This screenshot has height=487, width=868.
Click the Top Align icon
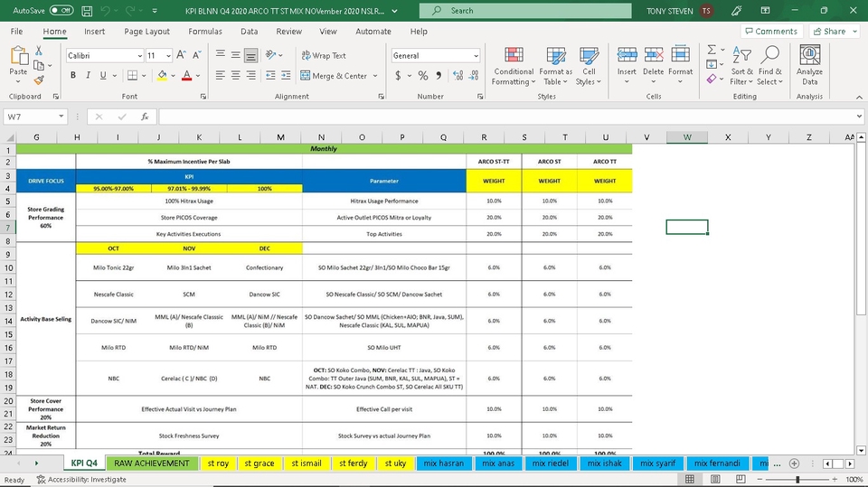[221, 55]
